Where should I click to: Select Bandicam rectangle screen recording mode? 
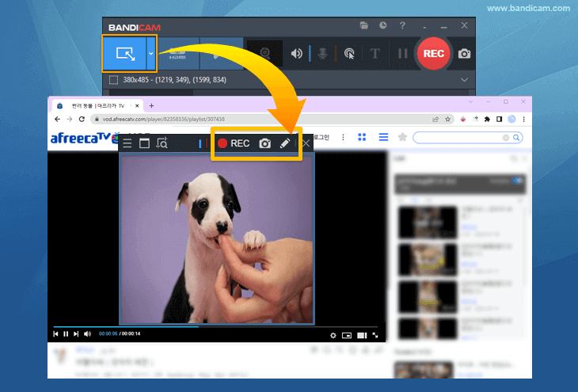125,54
